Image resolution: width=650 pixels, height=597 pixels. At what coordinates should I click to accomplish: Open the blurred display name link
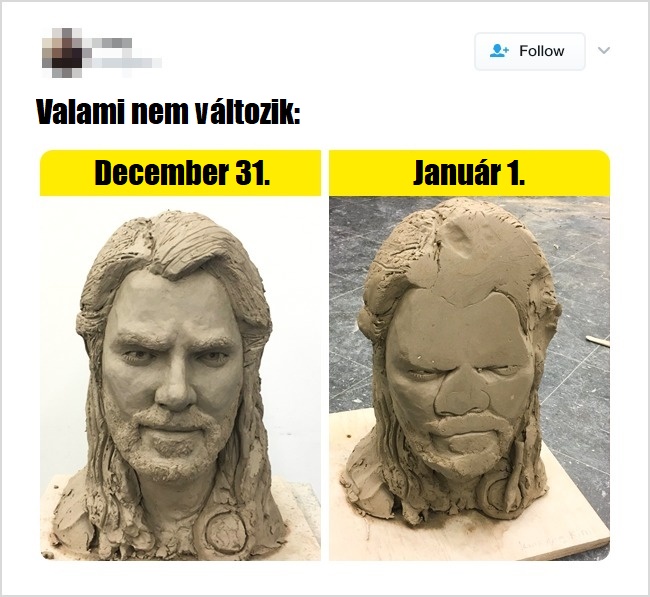click(111, 43)
